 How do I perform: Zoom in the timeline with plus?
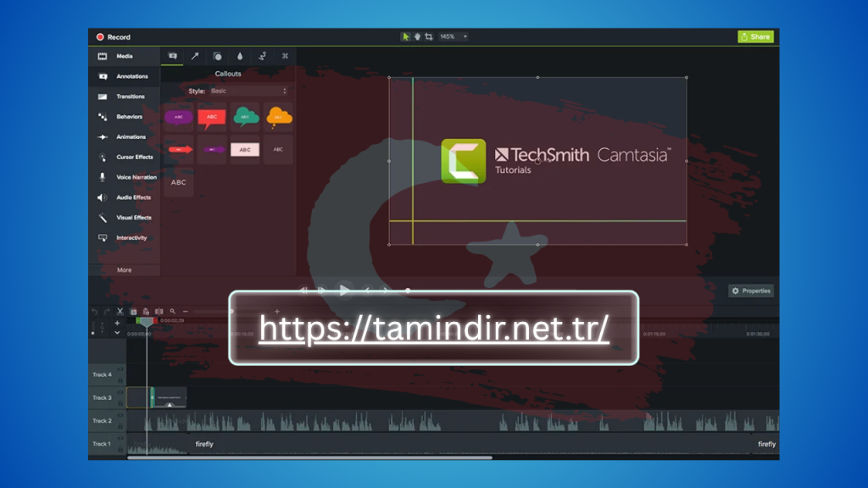[277, 312]
